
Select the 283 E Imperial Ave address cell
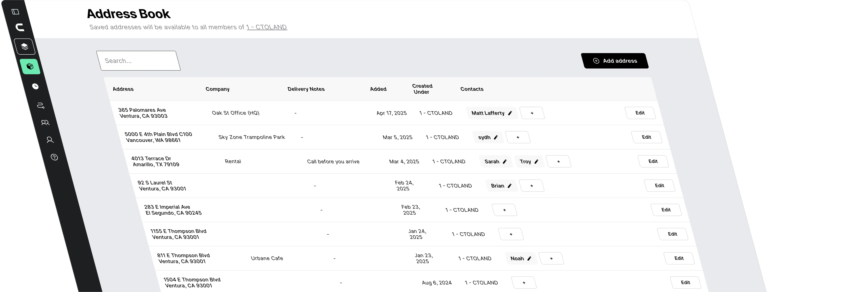[173, 210]
